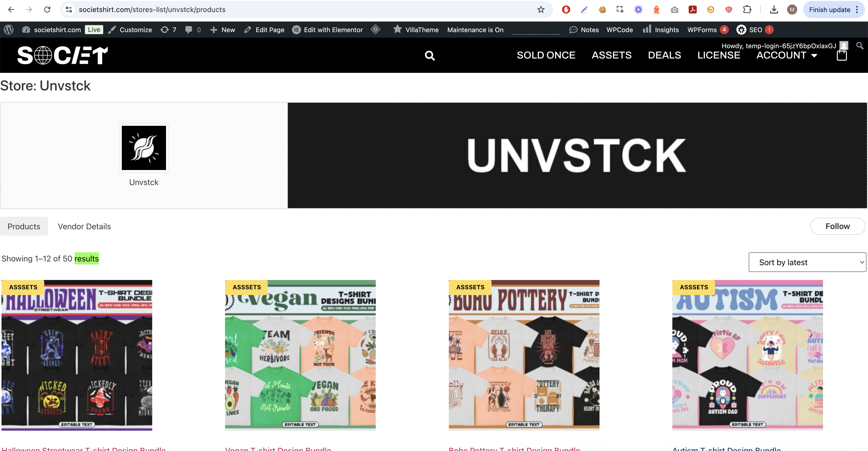Switch to Vendor Details tab
The image size is (868, 451).
coord(84,226)
